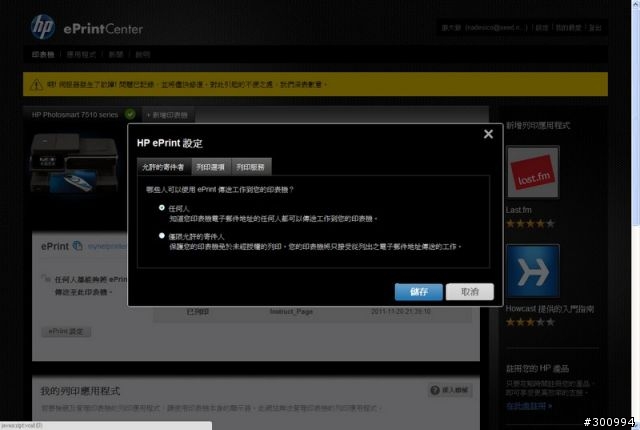Screen dimensions: 640x430
Task: Click the blue 儲存 button
Action: click(419, 292)
